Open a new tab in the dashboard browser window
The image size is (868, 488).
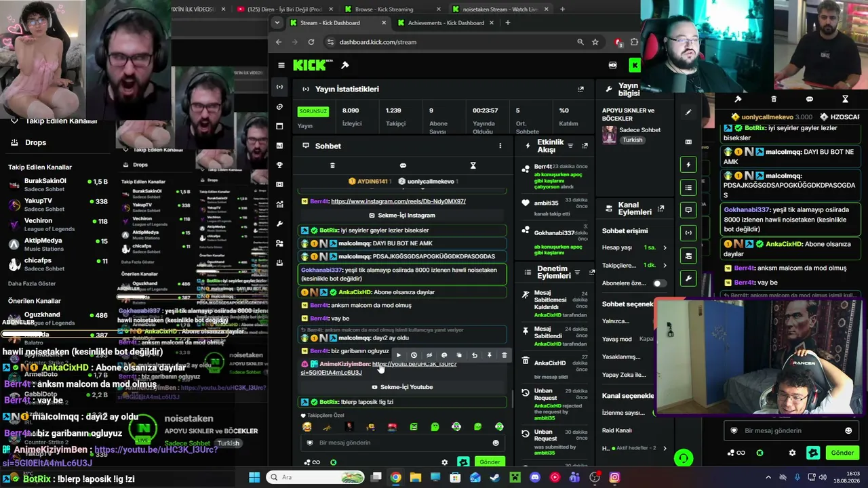point(507,22)
